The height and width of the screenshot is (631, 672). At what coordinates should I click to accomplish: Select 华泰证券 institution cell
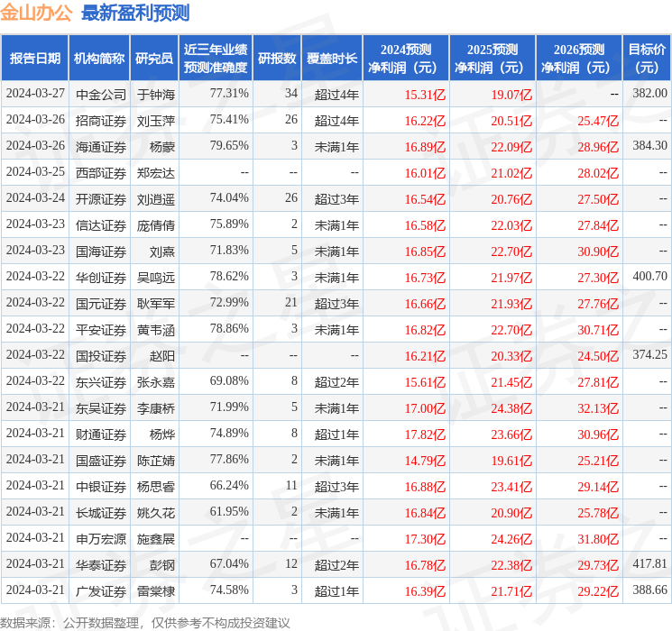tap(101, 565)
